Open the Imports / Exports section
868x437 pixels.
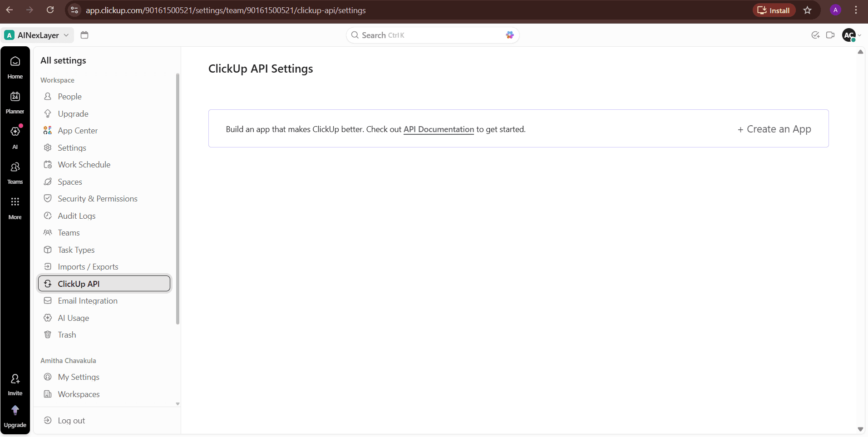pyautogui.click(x=88, y=266)
